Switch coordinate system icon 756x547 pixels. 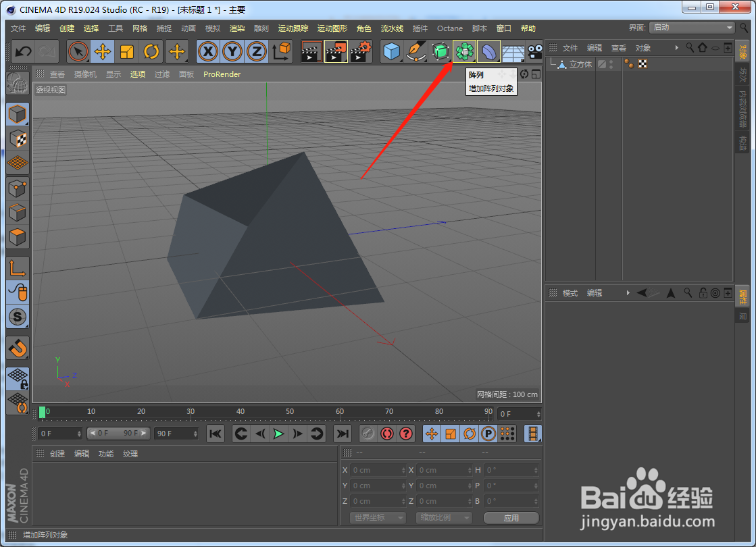coord(281,51)
